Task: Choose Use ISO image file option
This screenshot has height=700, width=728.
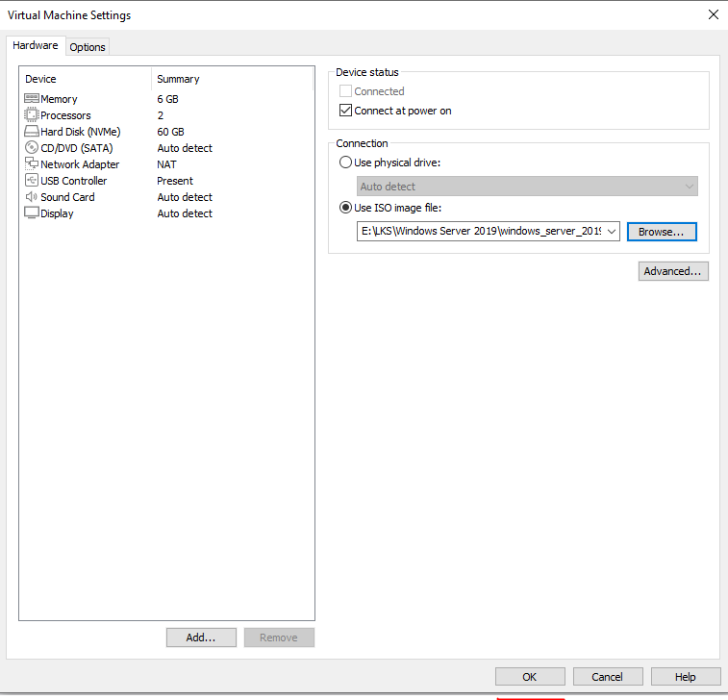Action: [x=345, y=208]
